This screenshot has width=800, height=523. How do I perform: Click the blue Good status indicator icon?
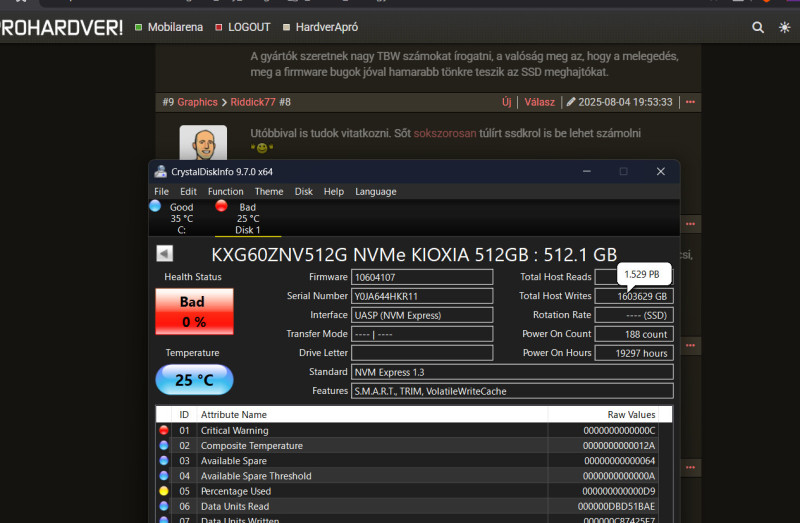[155, 206]
